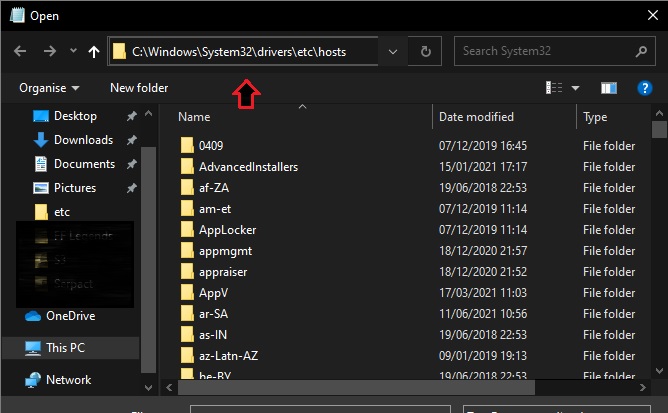Click the address bar path field

243,52
